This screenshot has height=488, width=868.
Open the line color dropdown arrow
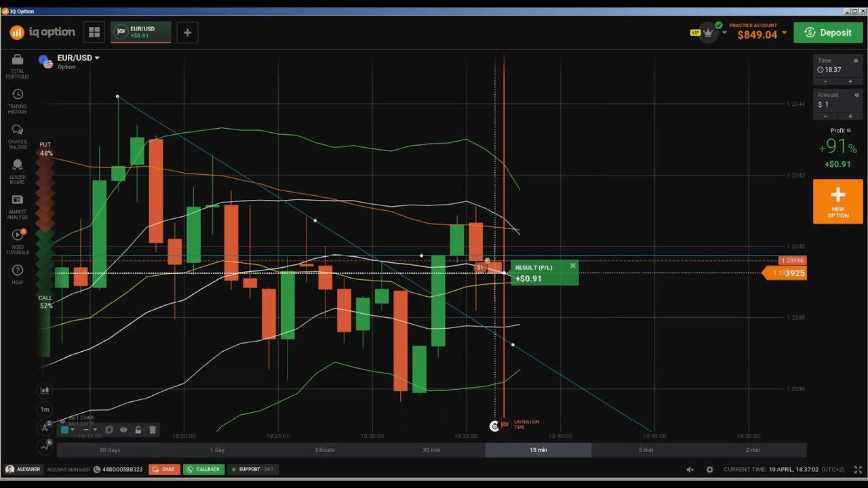(73, 430)
